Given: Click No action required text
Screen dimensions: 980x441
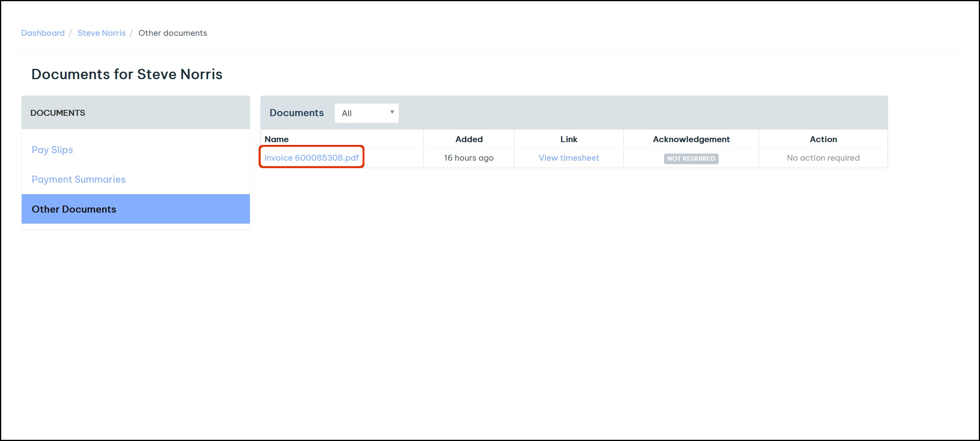Looking at the screenshot, I should coord(823,157).
